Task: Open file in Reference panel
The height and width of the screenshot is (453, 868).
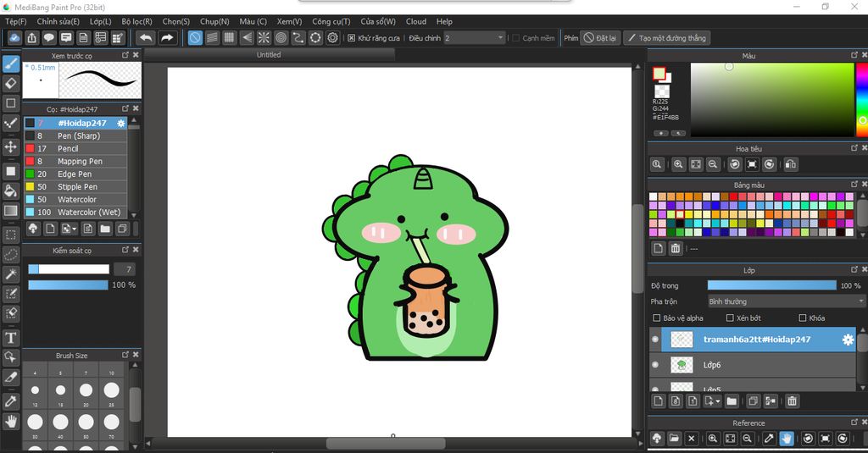Action: 674,438
